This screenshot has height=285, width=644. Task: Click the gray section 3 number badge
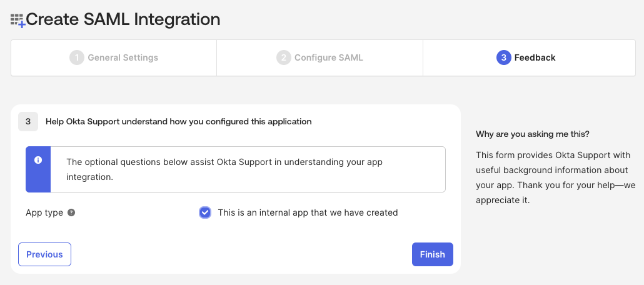click(28, 121)
